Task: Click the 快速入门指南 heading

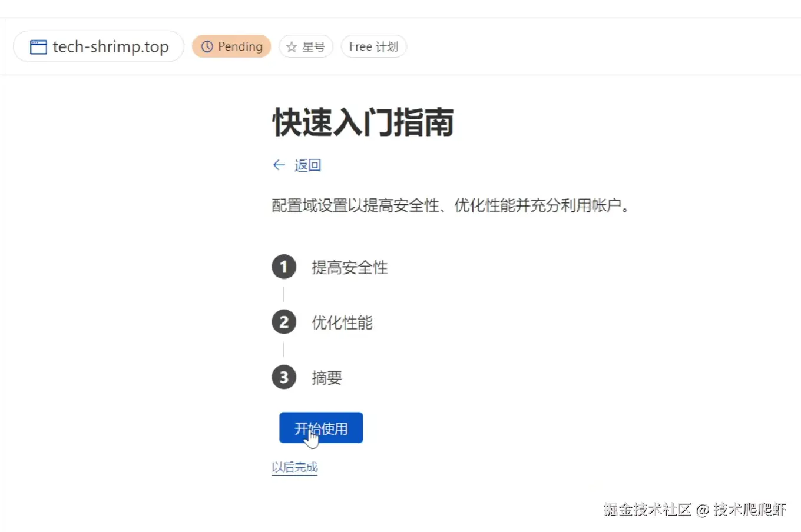Action: (x=363, y=122)
